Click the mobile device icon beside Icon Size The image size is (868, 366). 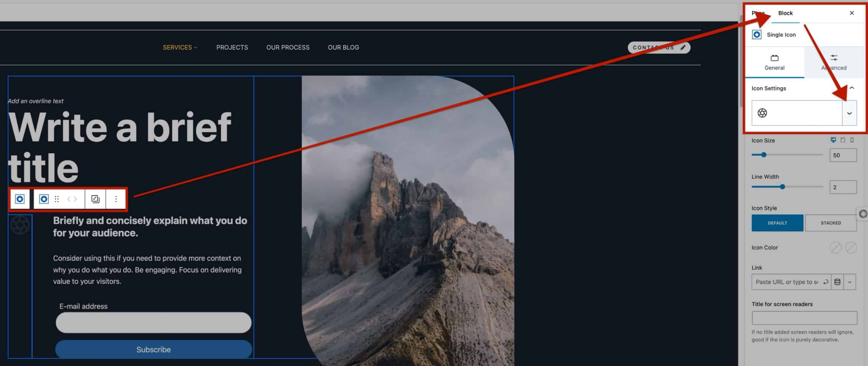tap(852, 140)
